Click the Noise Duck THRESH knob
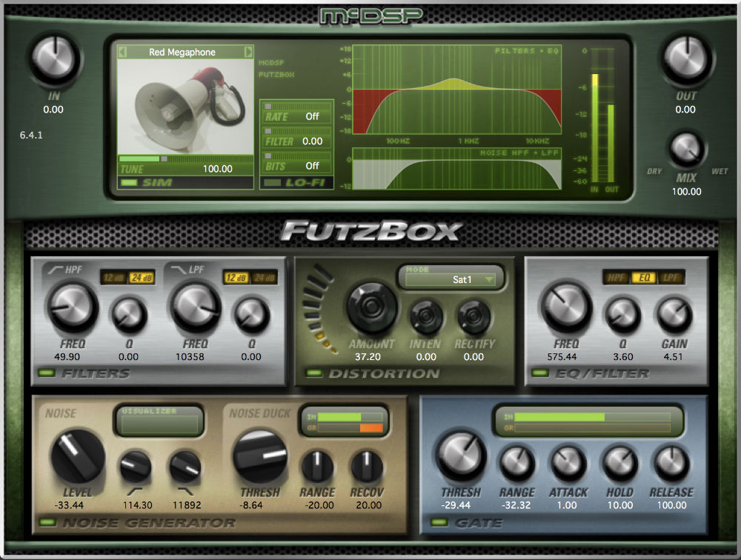 [x=259, y=456]
